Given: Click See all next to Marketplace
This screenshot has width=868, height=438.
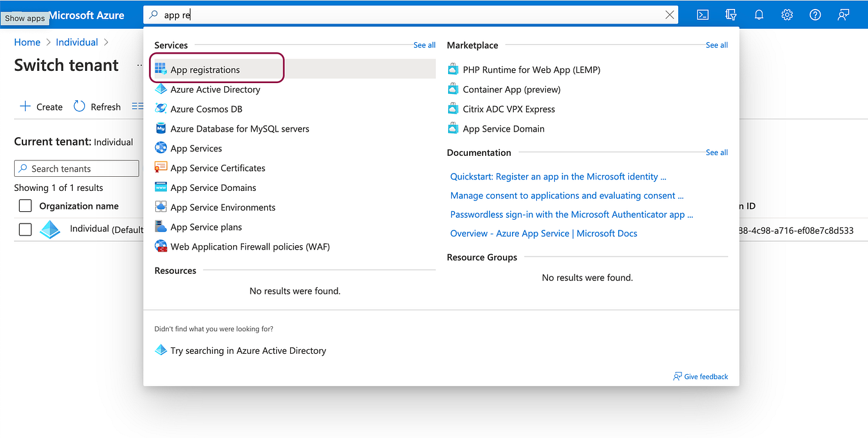Looking at the screenshot, I should click(717, 45).
